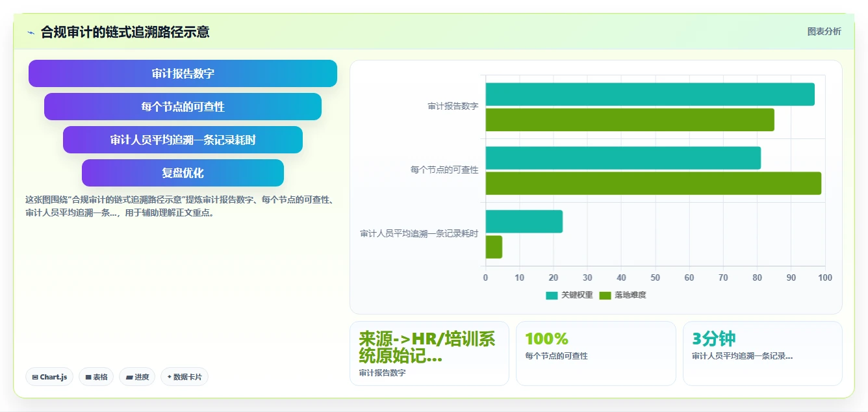
Task: Click the 图表分析 label in the header
Action: pyautogui.click(x=824, y=31)
